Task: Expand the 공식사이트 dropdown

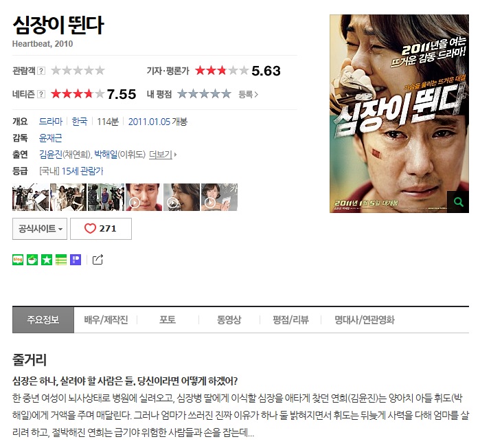Action: coord(40,229)
